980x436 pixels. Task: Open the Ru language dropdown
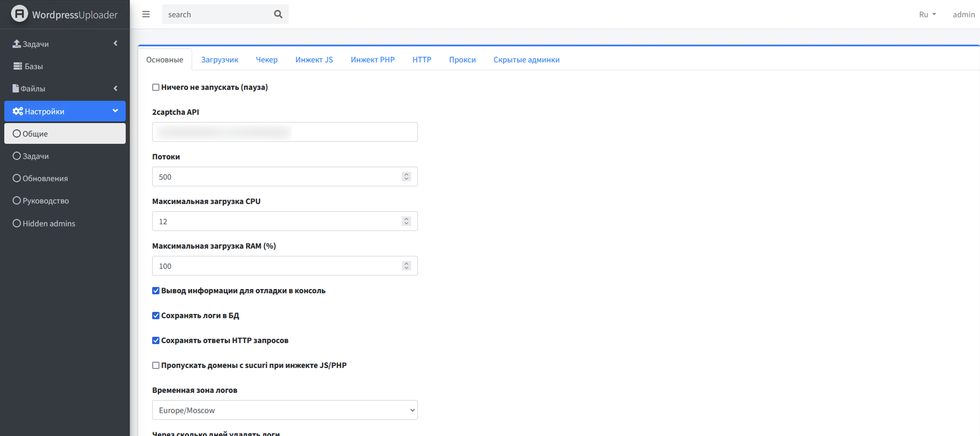[x=927, y=14]
